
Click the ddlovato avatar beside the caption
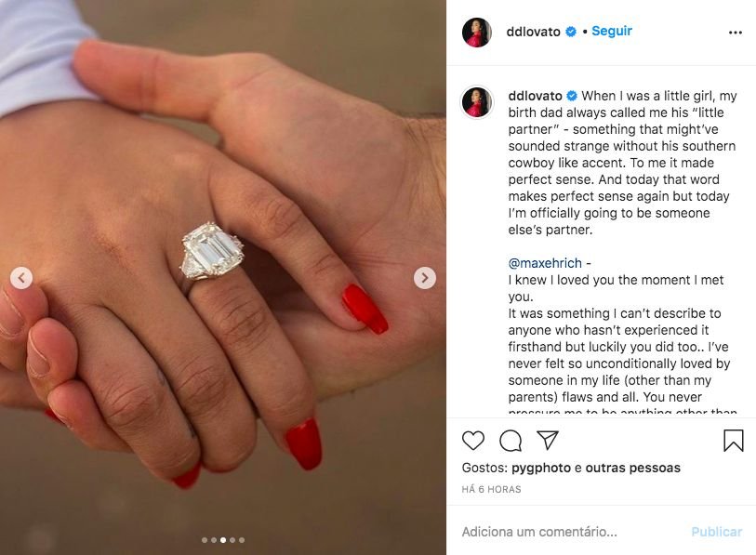coord(477,101)
